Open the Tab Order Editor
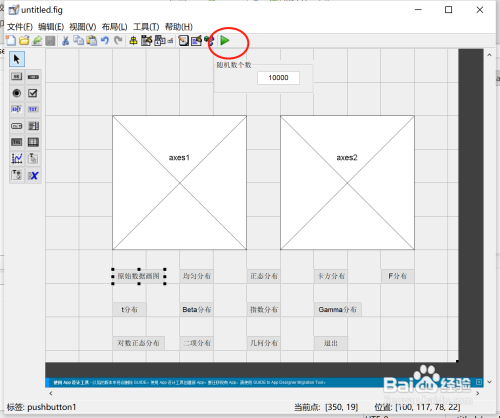This screenshot has width=500, height=418. (x=159, y=40)
